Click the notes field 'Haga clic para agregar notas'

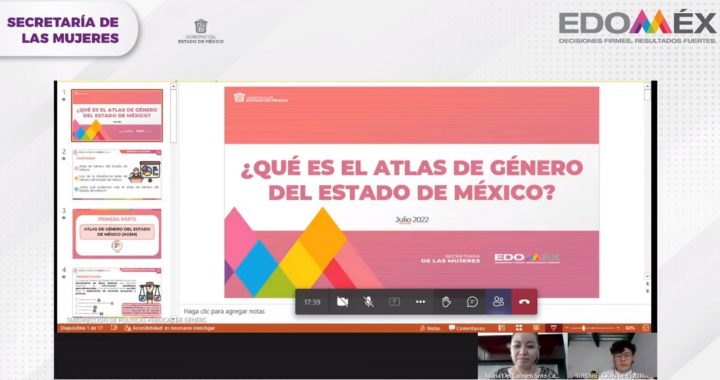pyautogui.click(x=224, y=311)
